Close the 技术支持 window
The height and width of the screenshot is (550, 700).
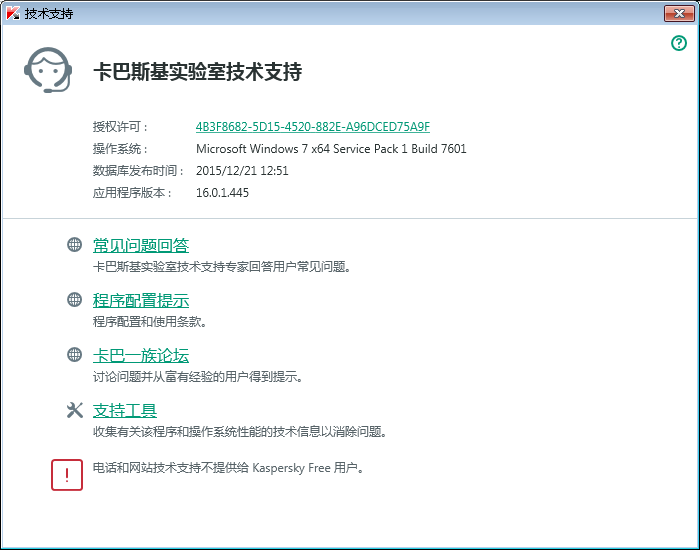tap(679, 13)
